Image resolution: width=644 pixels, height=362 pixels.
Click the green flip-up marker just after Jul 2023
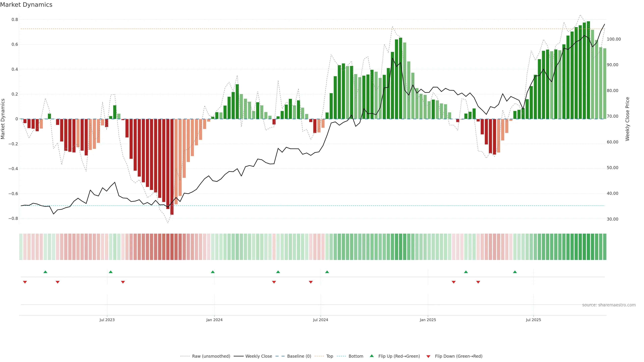(111, 272)
